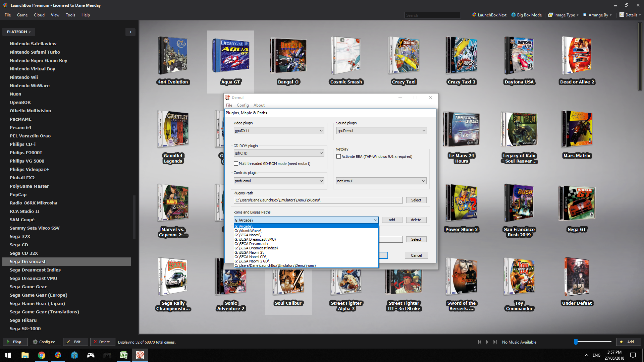Viewport: 644px width, 362px height.
Task: Open Details dropdown
Action: pyautogui.click(x=630, y=15)
